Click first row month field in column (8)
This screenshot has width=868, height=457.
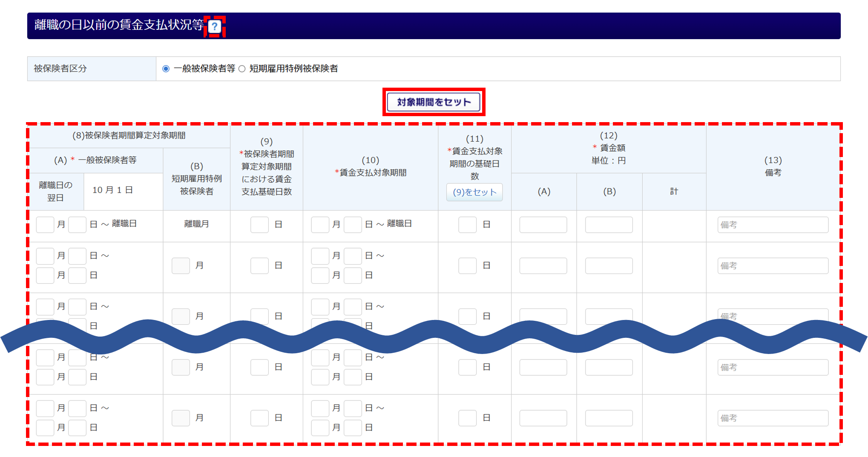(x=45, y=225)
